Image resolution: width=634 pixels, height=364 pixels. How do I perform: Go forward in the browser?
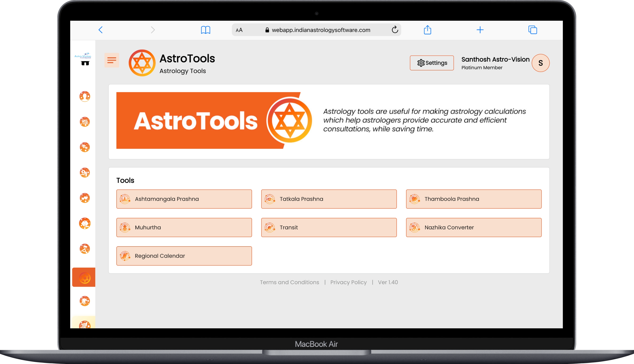153,30
